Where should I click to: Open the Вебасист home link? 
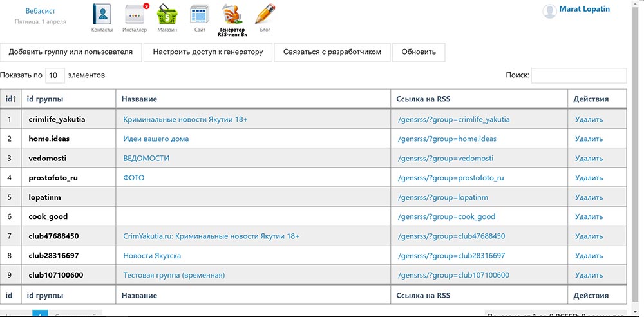pyautogui.click(x=39, y=10)
